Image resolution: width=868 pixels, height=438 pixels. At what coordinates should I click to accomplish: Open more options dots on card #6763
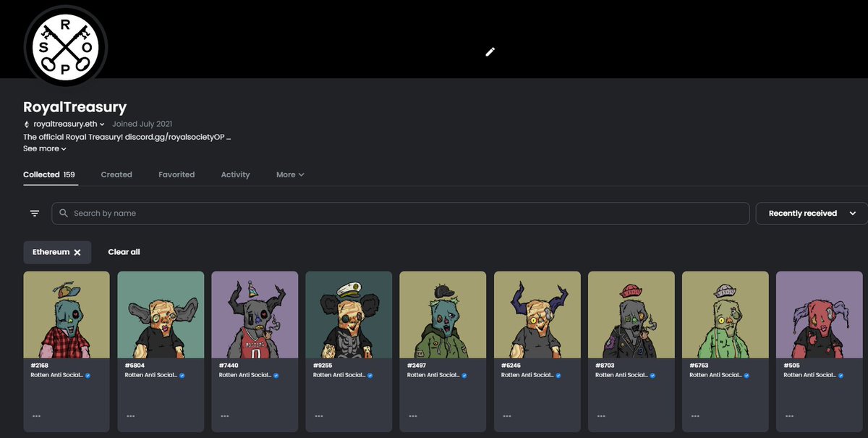(x=694, y=416)
